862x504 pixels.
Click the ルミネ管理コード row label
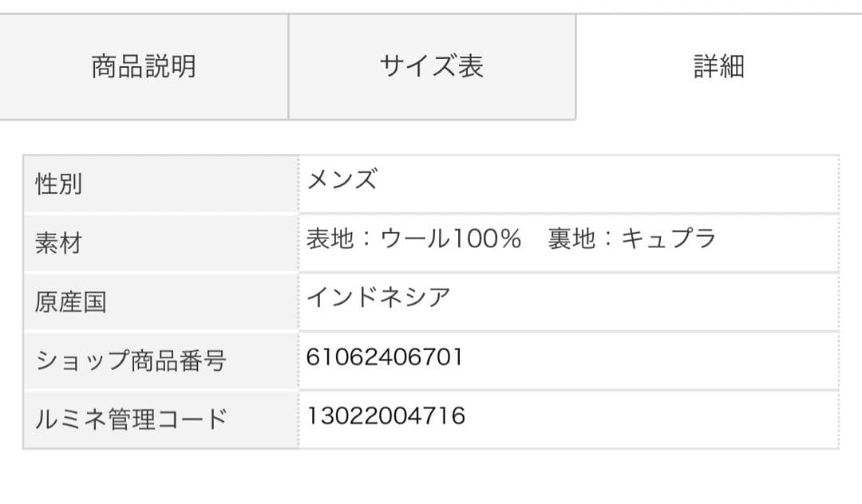pyautogui.click(x=131, y=419)
